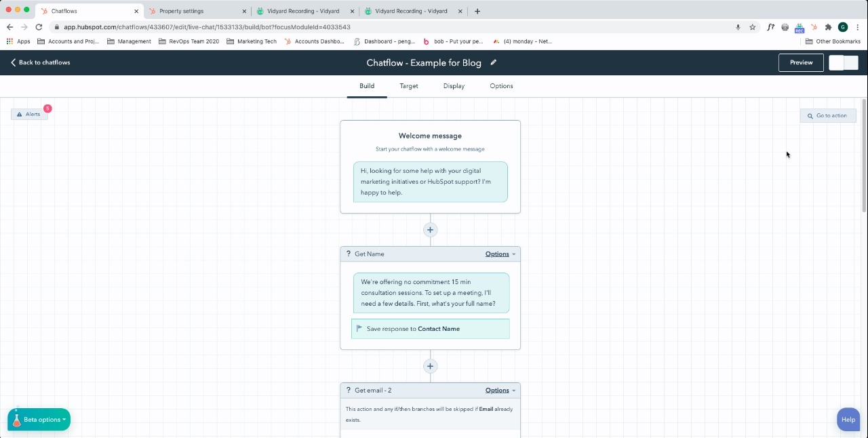Open the Chrome extensions puzzle icon

(x=827, y=28)
